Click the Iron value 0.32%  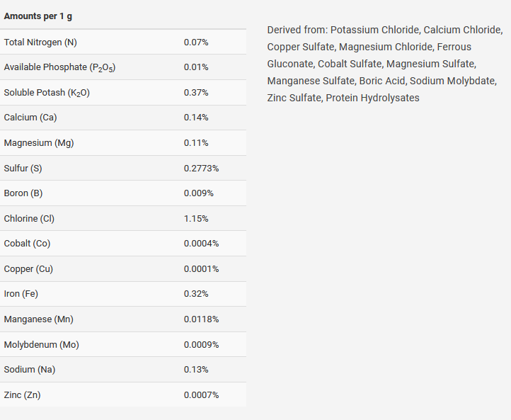coord(196,294)
